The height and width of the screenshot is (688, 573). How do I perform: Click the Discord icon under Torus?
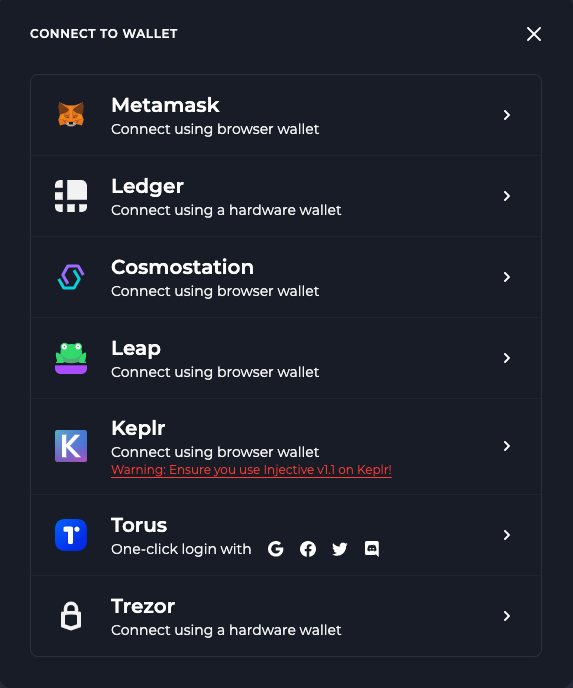tap(372, 548)
